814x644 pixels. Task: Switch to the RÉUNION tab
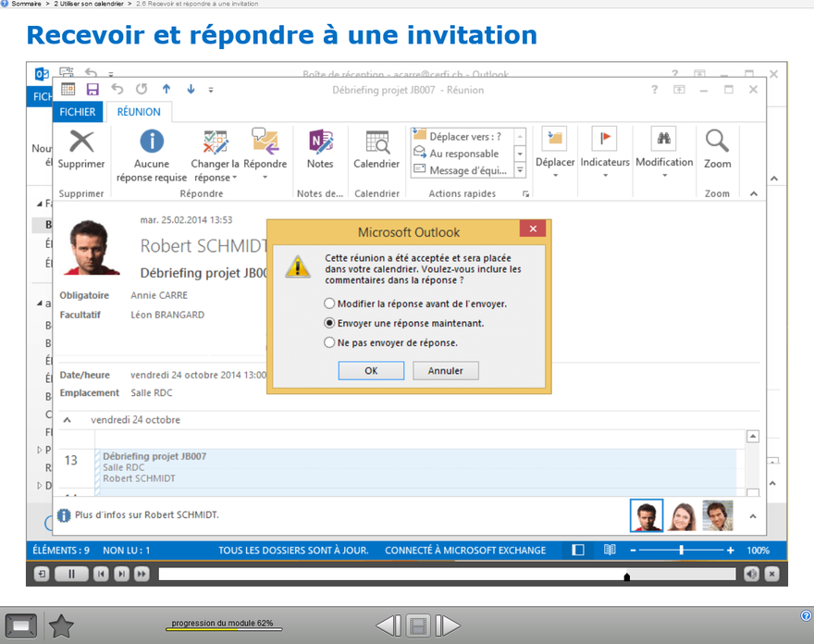pos(139,112)
